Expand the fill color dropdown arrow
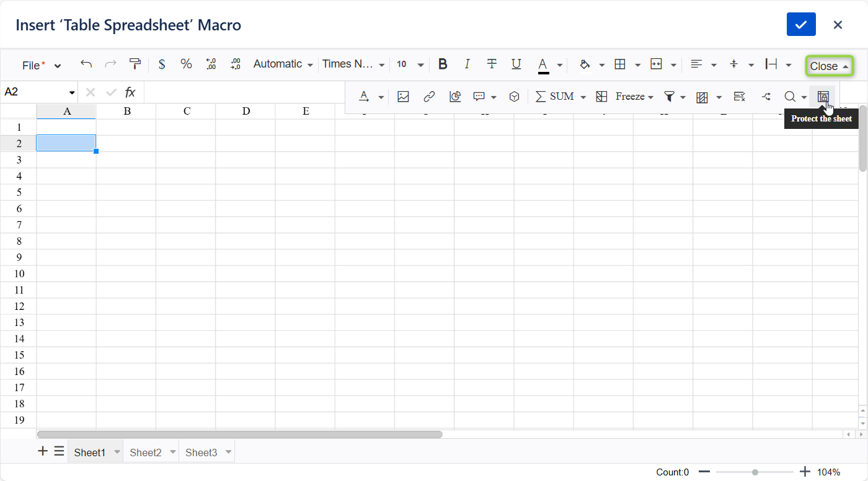The image size is (868, 481). coord(601,65)
